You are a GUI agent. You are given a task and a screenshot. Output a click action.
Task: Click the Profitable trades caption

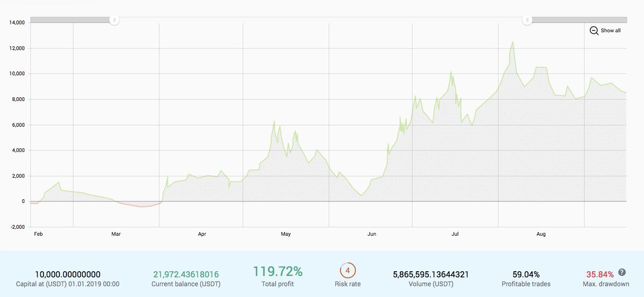[x=526, y=284]
